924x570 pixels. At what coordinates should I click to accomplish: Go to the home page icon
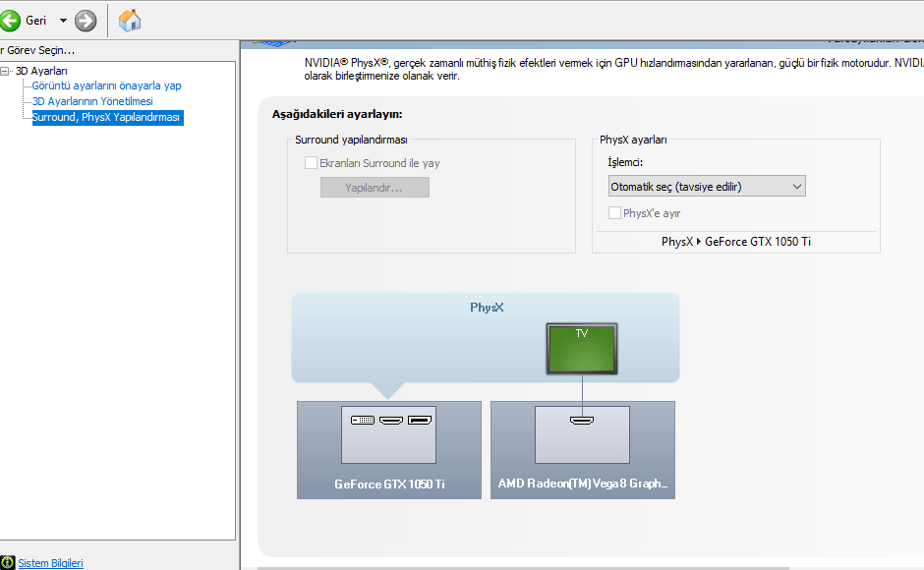coord(130,21)
